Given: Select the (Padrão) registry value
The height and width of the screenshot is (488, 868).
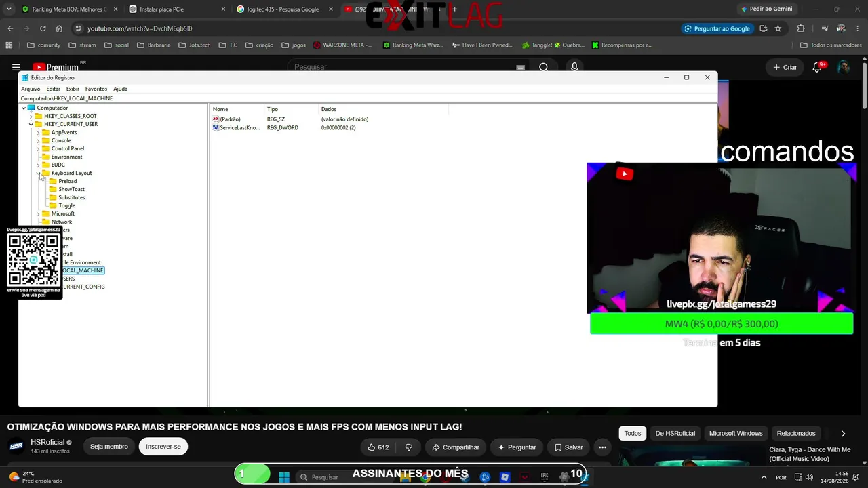Looking at the screenshot, I should pos(230,119).
